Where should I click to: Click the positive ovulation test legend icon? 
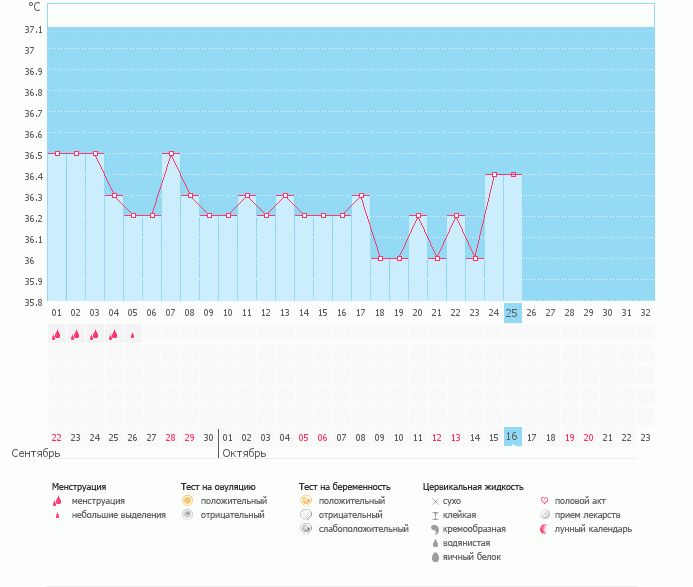(187, 500)
